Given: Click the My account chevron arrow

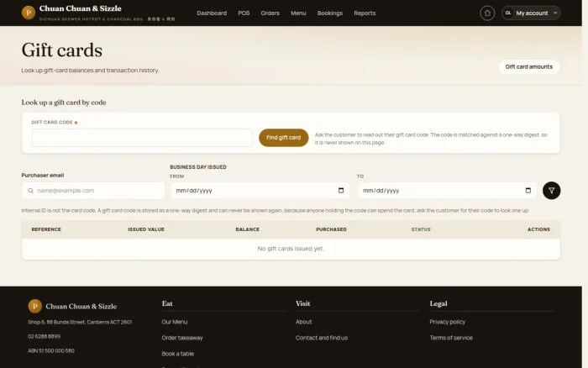Looking at the screenshot, I should (555, 13).
